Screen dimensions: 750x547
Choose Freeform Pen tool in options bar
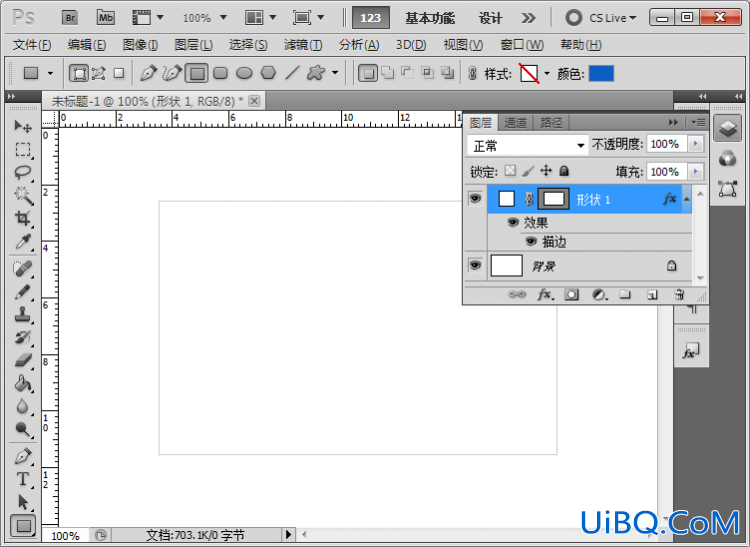point(172,73)
